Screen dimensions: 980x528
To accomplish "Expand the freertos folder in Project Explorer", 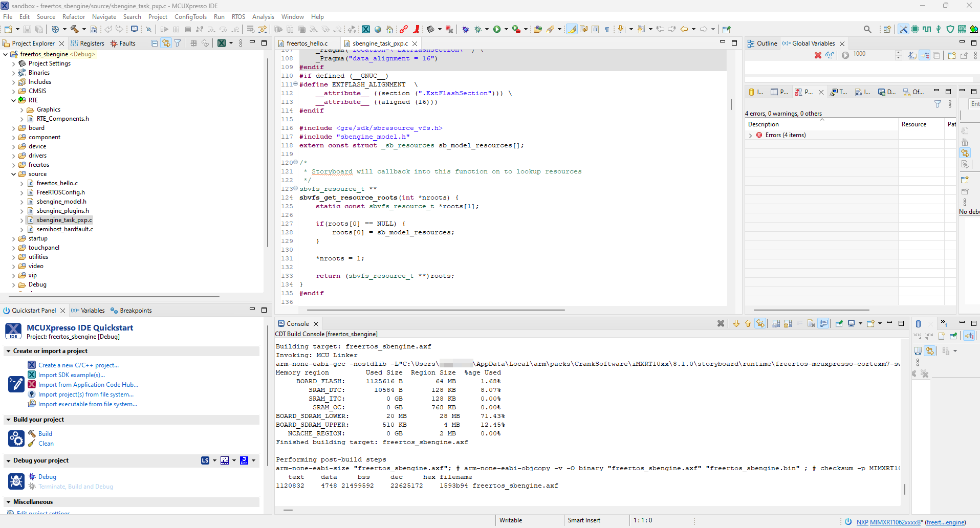I will pyautogui.click(x=13, y=164).
